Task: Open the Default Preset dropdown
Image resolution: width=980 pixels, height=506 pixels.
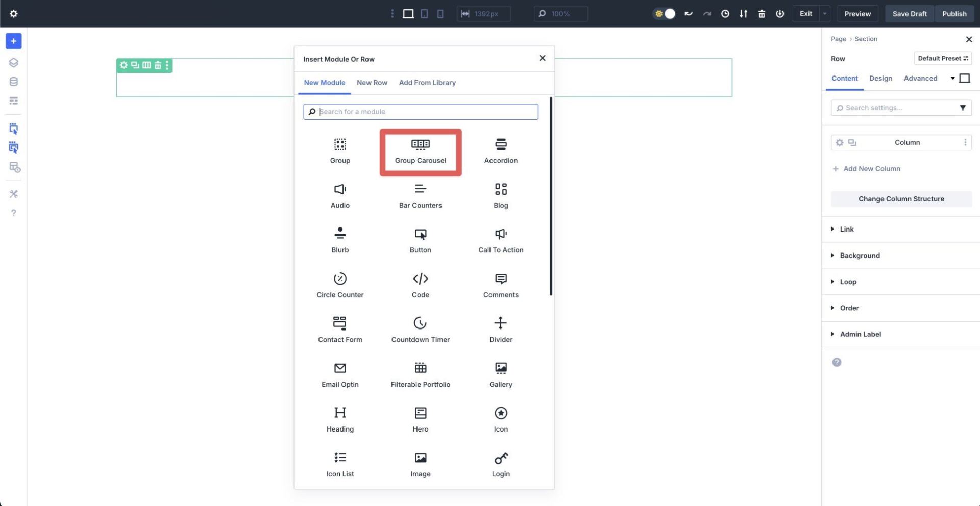Action: [942, 58]
